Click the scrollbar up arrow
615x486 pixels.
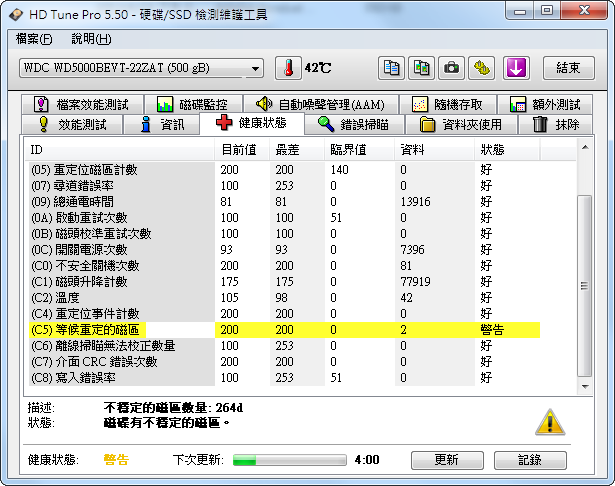(585, 147)
